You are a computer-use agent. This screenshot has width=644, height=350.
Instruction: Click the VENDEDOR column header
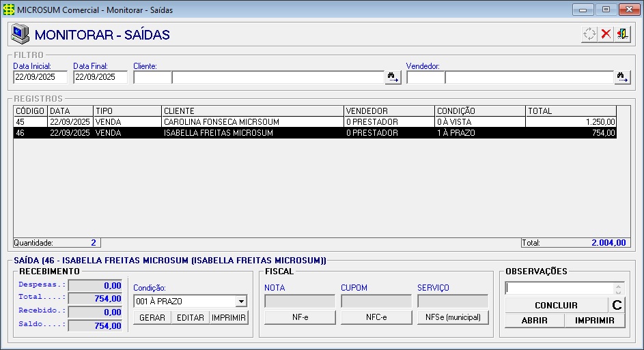pyautogui.click(x=389, y=111)
